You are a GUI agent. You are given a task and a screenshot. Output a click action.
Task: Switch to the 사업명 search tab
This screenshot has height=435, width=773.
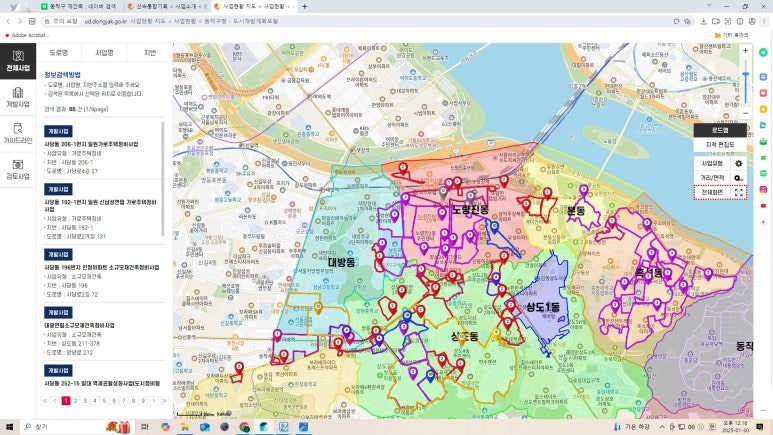click(x=104, y=52)
